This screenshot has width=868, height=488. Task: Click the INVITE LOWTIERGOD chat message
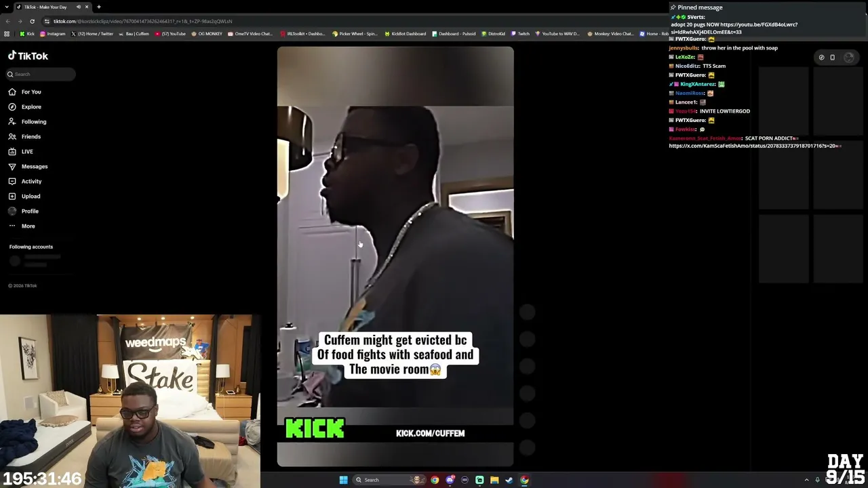tap(725, 111)
